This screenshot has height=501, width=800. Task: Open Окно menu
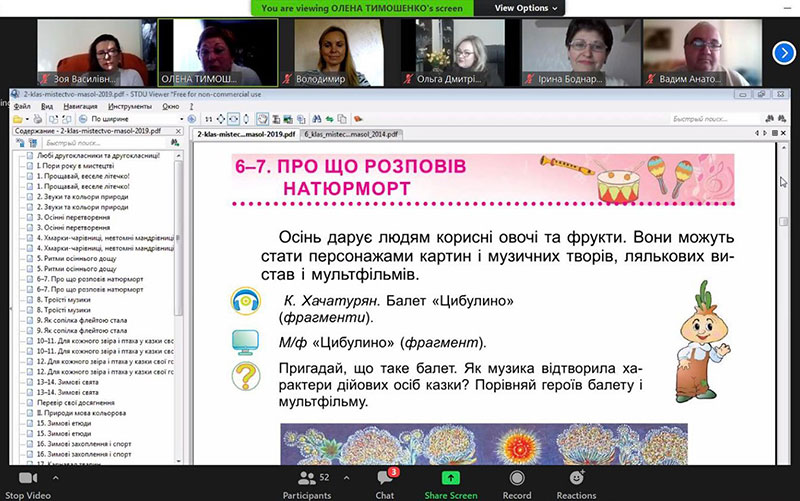pyautogui.click(x=170, y=107)
